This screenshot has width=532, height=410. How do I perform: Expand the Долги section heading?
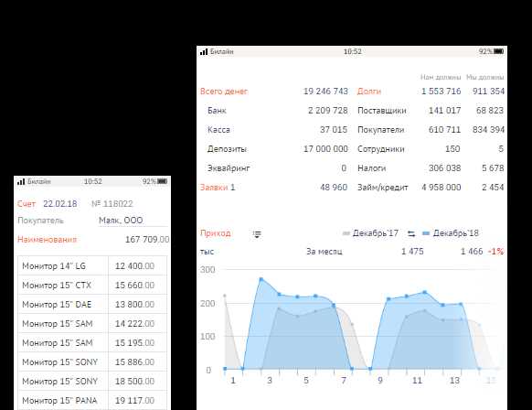coord(369,91)
